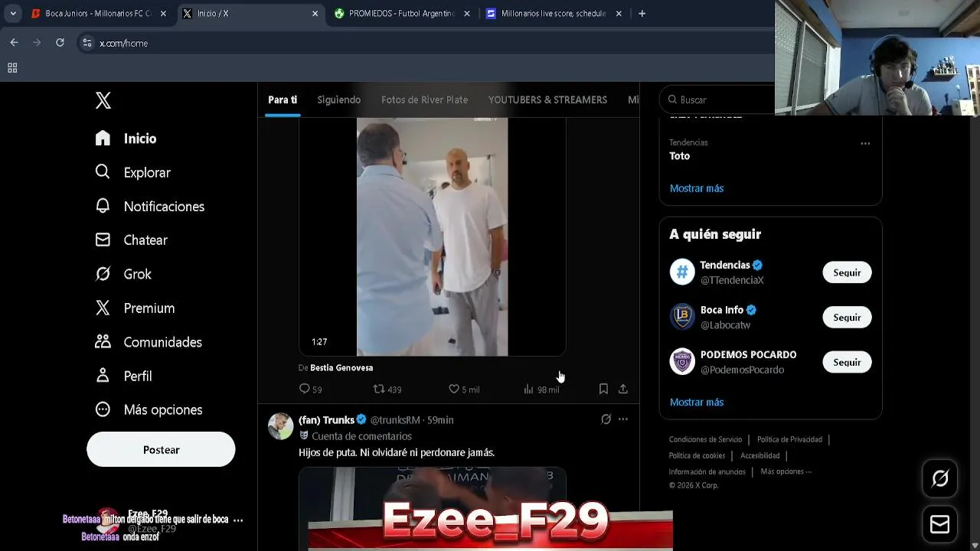Open the Bestia Genovesa source link
Screen dimensions: 980x551
341,368
